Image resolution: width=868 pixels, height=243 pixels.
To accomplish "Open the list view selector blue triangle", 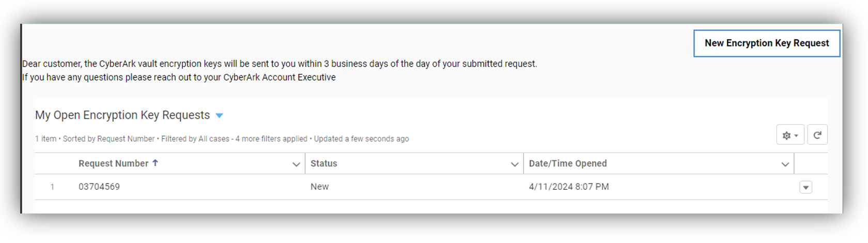I will [219, 116].
